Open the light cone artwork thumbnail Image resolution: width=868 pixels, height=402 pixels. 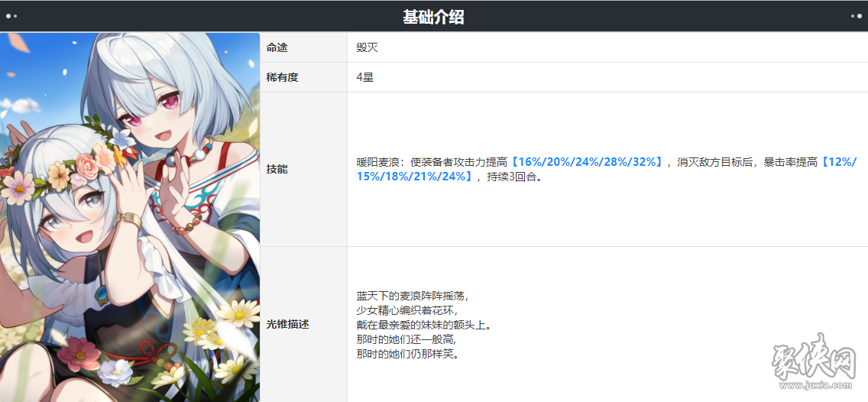tap(130, 217)
